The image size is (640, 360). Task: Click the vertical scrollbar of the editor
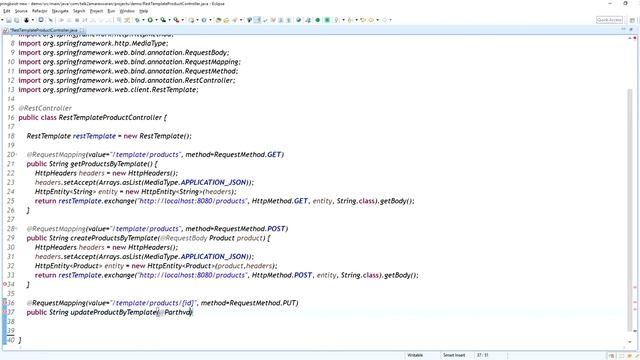point(629,209)
